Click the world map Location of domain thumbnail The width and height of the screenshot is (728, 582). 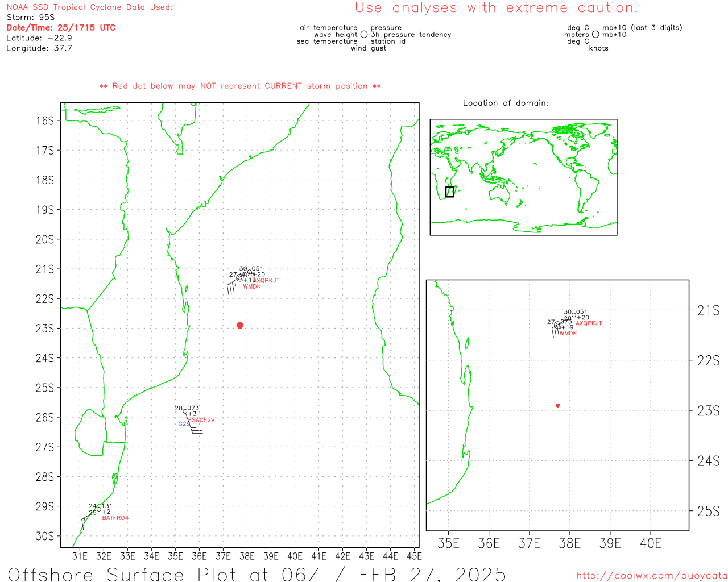pyautogui.click(x=523, y=177)
